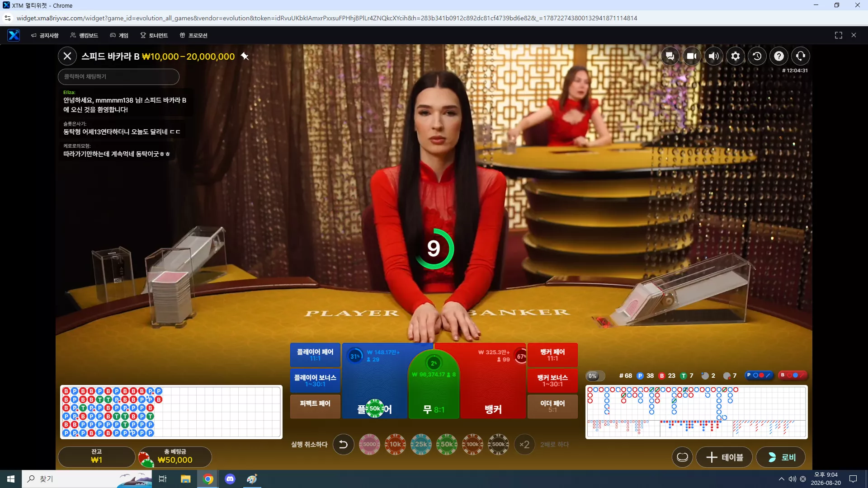Close the widget with the X icon
This screenshot has width=868, height=488.
pos(854,35)
